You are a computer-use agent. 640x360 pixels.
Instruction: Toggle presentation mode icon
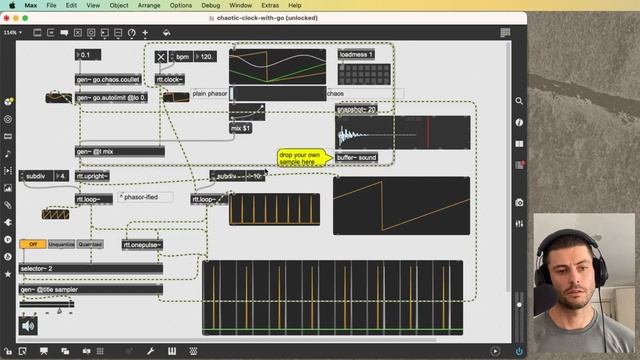[44, 351]
